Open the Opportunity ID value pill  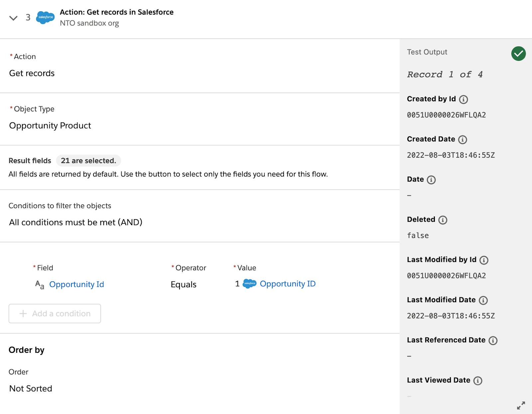coord(288,284)
